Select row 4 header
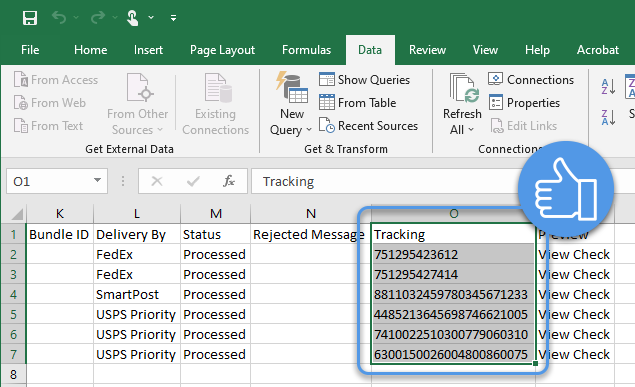Viewport: 635px width, 387px height. [13, 294]
